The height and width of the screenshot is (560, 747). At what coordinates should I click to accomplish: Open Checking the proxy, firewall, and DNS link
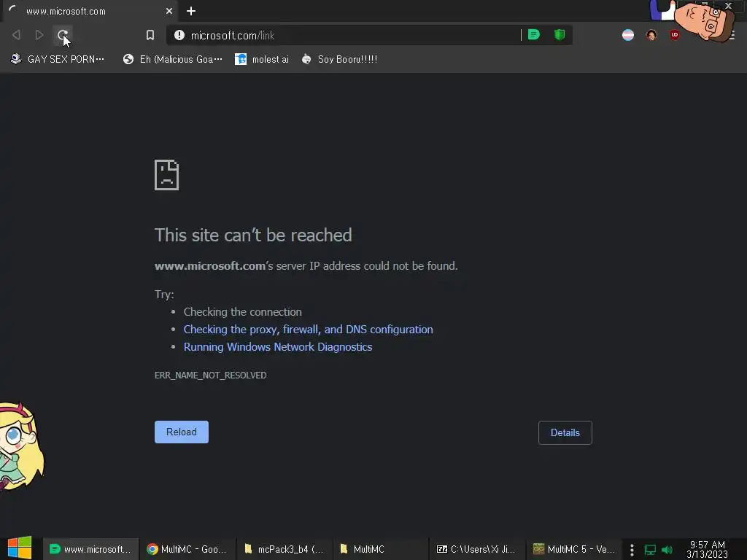coord(309,330)
